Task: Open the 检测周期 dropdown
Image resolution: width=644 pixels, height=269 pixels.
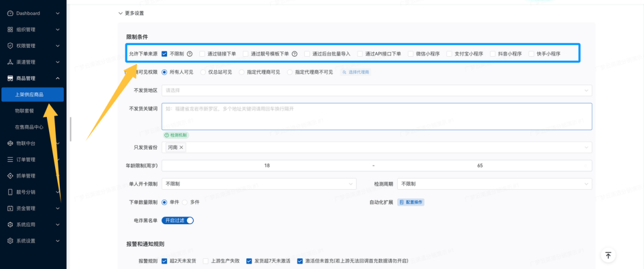Action: (494, 184)
